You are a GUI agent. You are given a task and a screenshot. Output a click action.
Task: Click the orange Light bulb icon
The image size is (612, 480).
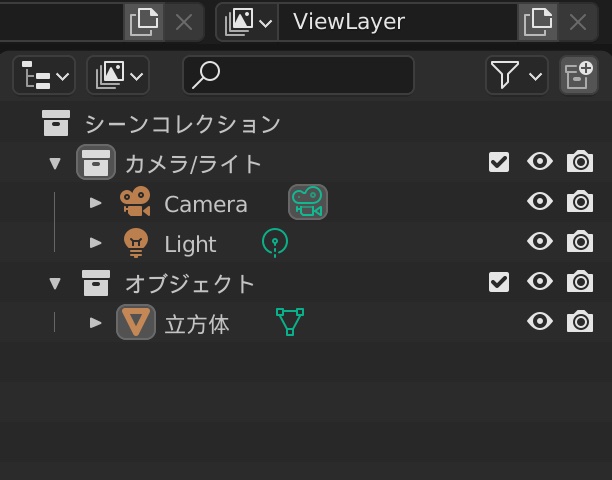[x=135, y=243]
